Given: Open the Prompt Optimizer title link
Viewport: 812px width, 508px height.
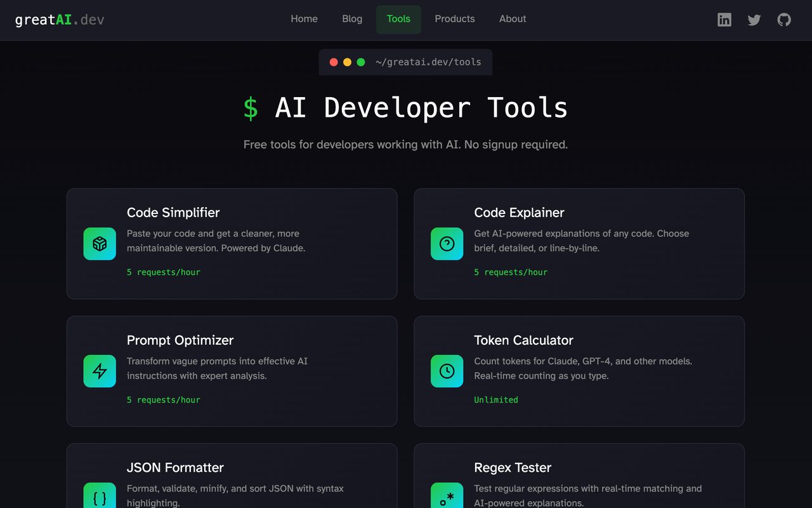Looking at the screenshot, I should coord(180,340).
